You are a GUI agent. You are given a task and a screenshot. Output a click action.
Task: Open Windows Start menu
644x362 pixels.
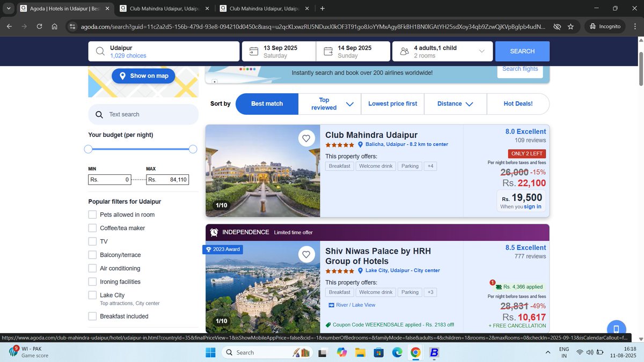pyautogui.click(x=210, y=352)
